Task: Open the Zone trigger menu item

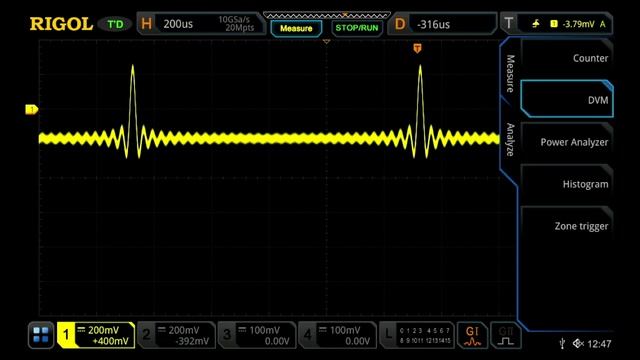Action: [x=567, y=226]
